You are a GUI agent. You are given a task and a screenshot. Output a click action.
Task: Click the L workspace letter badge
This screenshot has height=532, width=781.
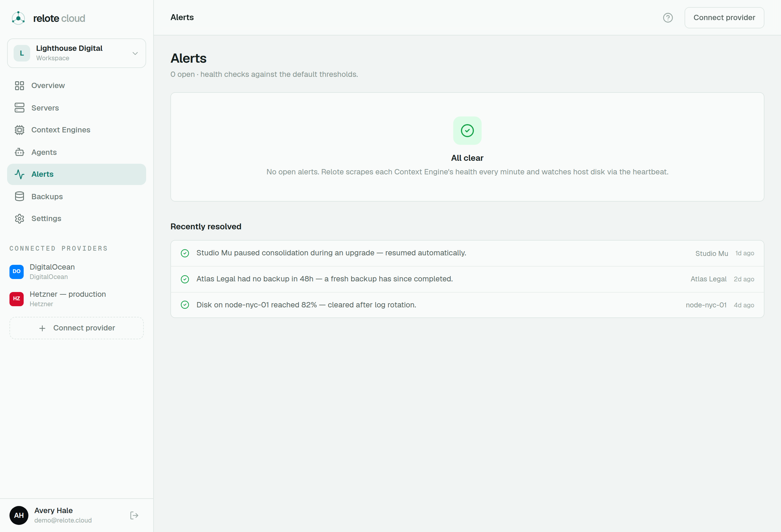click(22, 53)
